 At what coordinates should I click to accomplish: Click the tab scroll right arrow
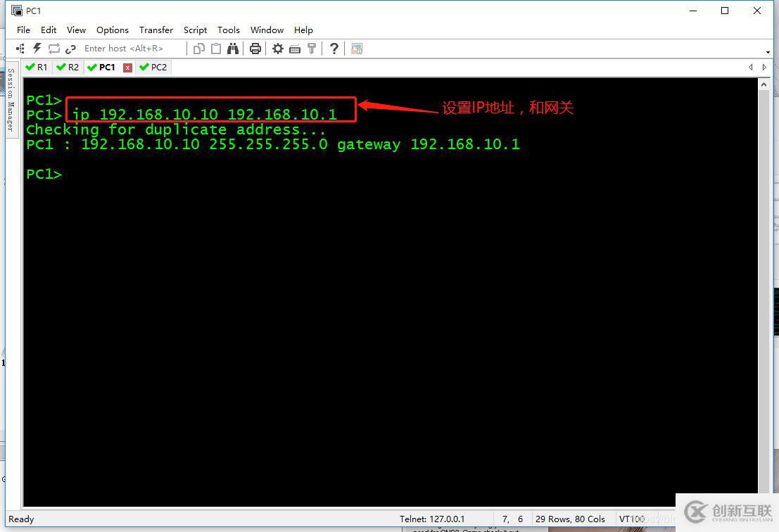(x=764, y=67)
